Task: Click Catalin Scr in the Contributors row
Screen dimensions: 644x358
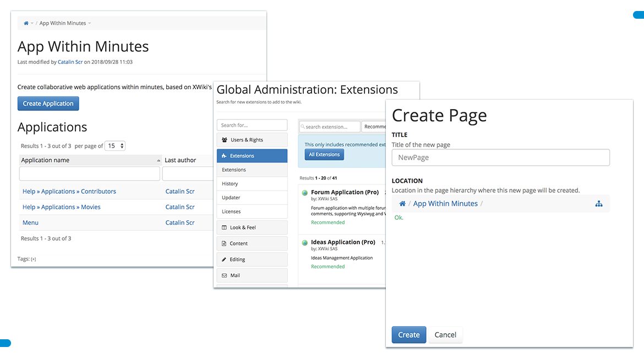Action: [180, 192]
